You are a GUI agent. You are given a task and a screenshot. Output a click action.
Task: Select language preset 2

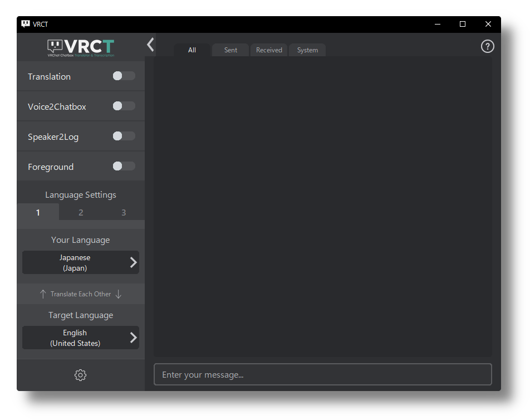81,212
